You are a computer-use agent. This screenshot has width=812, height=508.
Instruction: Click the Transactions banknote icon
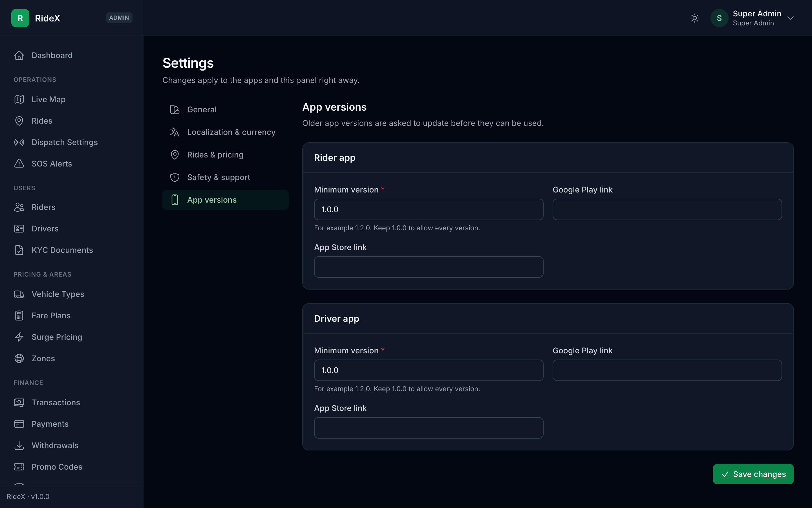pyautogui.click(x=19, y=402)
